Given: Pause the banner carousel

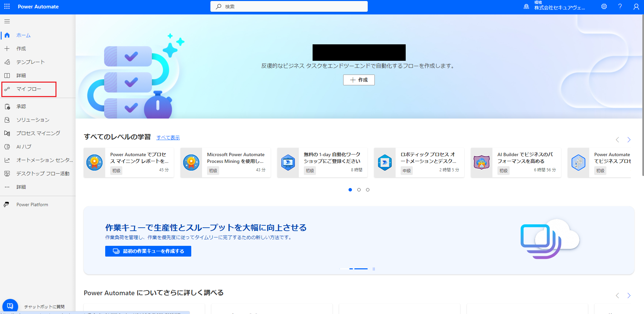Looking at the screenshot, I should pos(374,269).
